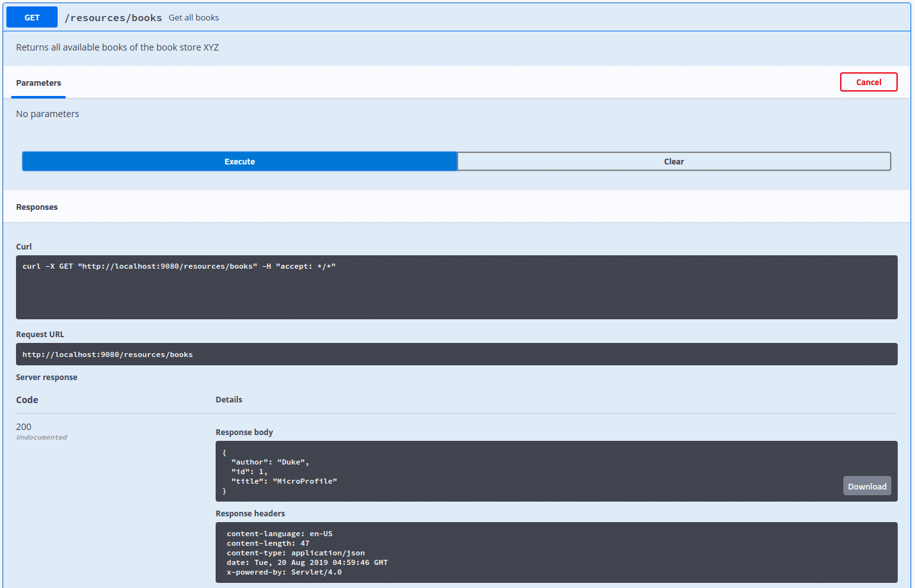Click the content-language: en-US header
Screen dimensions: 915x588
[x=280, y=534]
